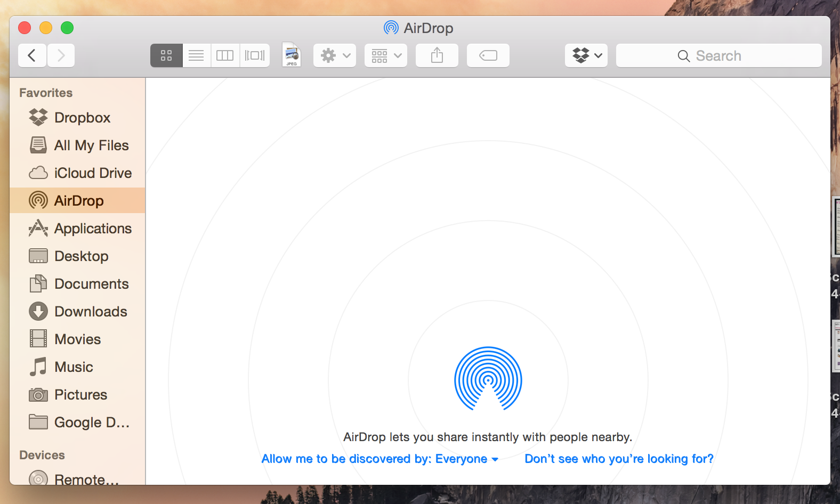Screen dimensions: 840x504
Task: Open Documents in the sidebar
Action: point(77,283)
